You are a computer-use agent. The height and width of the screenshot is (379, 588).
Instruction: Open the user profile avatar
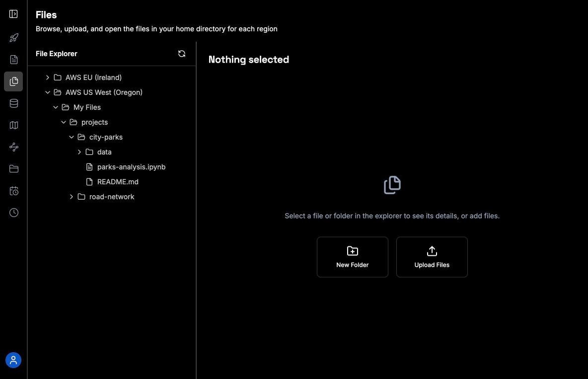(x=13, y=360)
